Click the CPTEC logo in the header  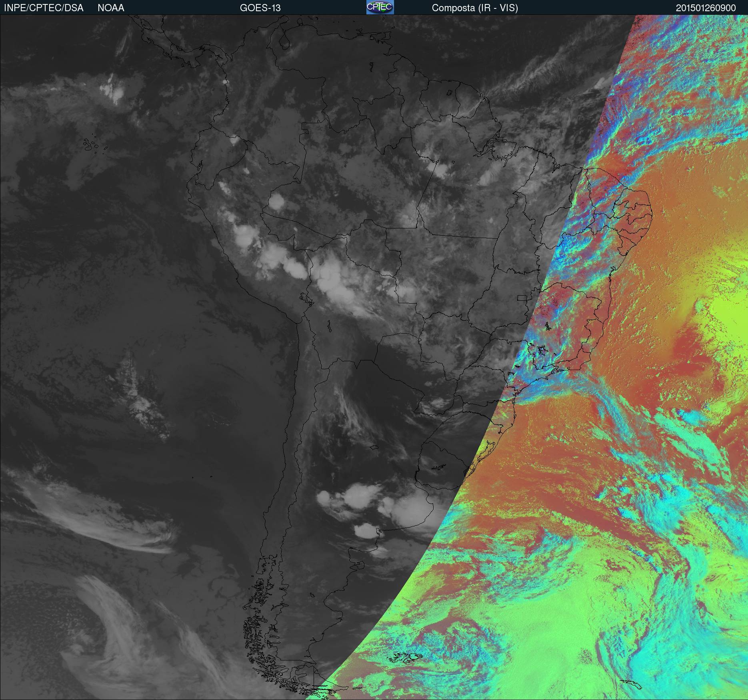pyautogui.click(x=380, y=8)
